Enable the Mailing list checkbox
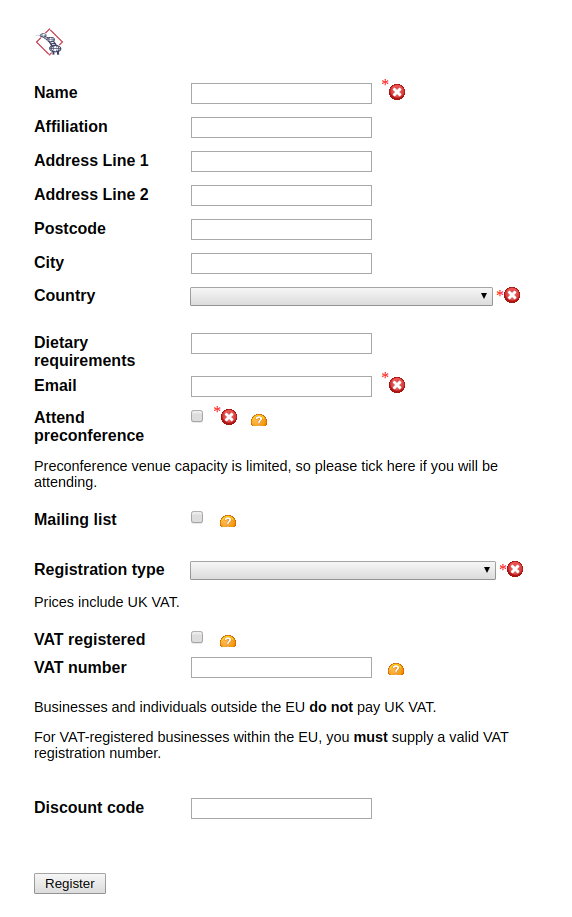Image resolution: width=572 pixels, height=917 pixels. tap(197, 517)
